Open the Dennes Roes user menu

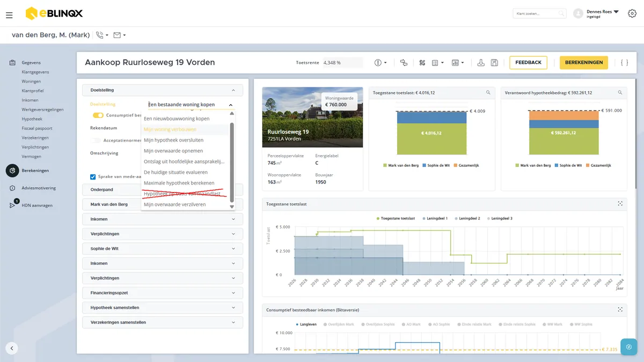click(x=596, y=13)
